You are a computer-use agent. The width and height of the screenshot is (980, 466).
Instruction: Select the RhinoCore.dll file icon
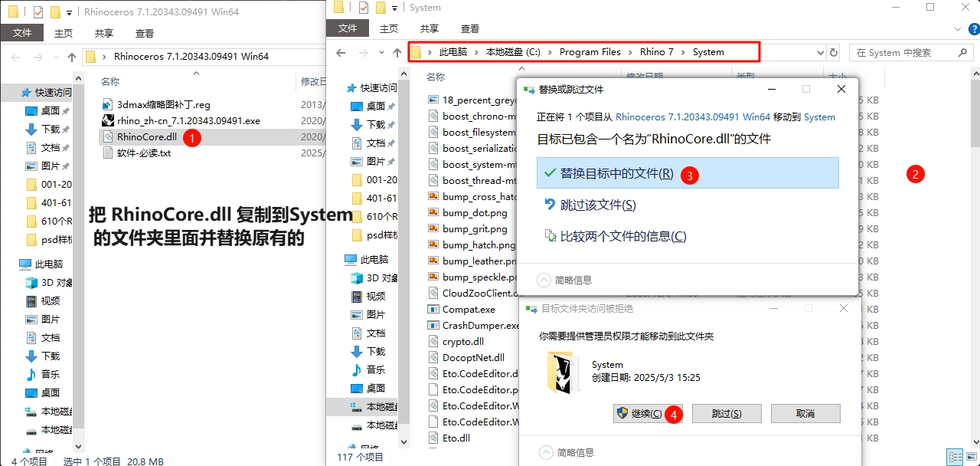(x=109, y=136)
